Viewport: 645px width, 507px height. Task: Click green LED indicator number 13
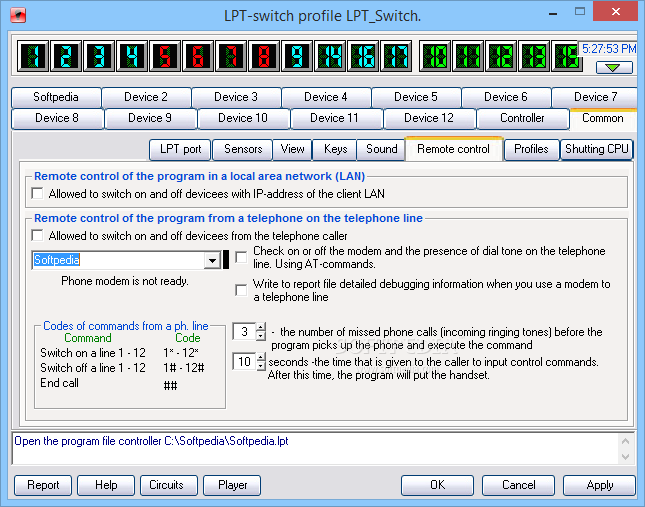click(534, 56)
